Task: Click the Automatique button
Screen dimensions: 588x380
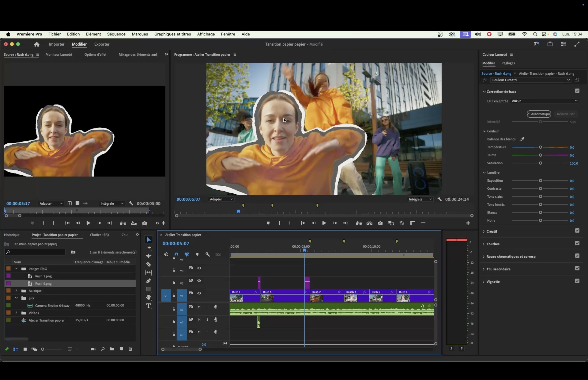Action: click(x=539, y=114)
